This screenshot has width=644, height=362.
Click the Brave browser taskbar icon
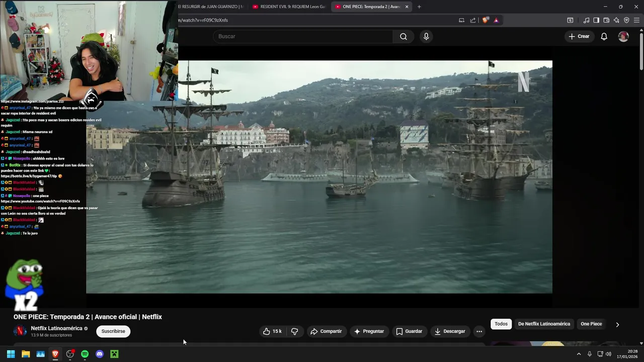[55, 354]
